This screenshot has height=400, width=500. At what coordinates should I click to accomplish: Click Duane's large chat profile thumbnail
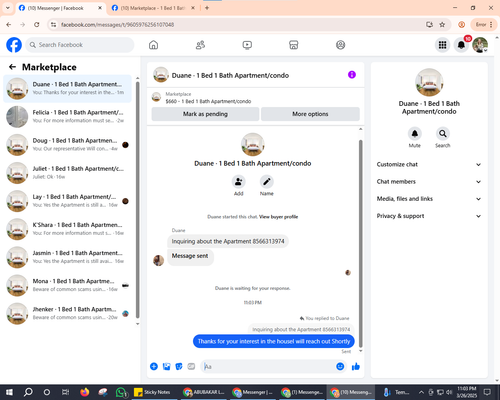pos(253,144)
